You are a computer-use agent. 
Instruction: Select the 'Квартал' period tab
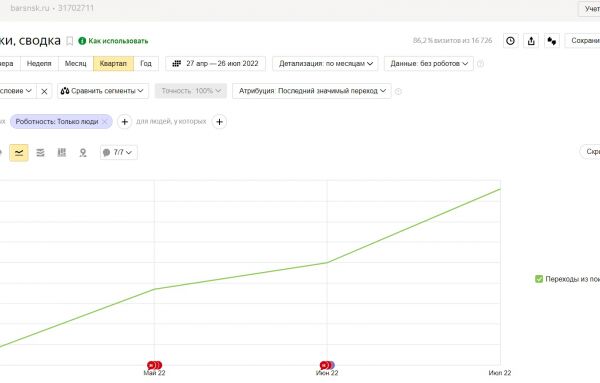(113, 64)
